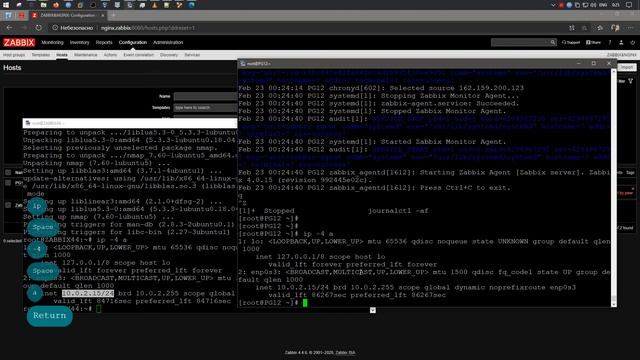Check the PG12 host row checkbox

click(x=8, y=183)
